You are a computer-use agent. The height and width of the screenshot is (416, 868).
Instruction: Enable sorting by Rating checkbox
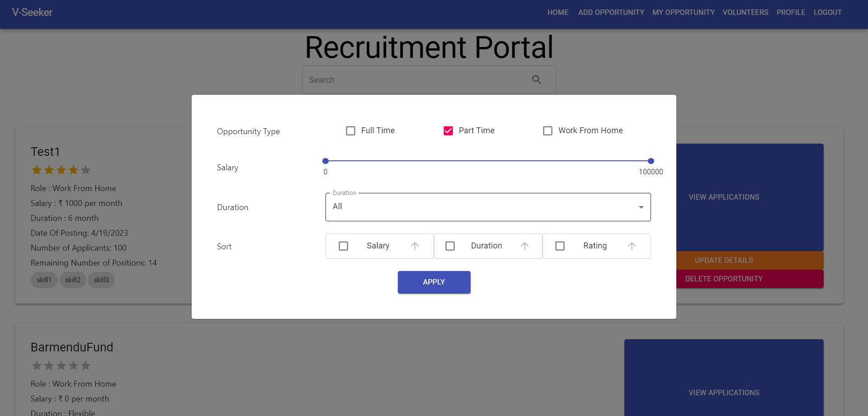[560, 246]
